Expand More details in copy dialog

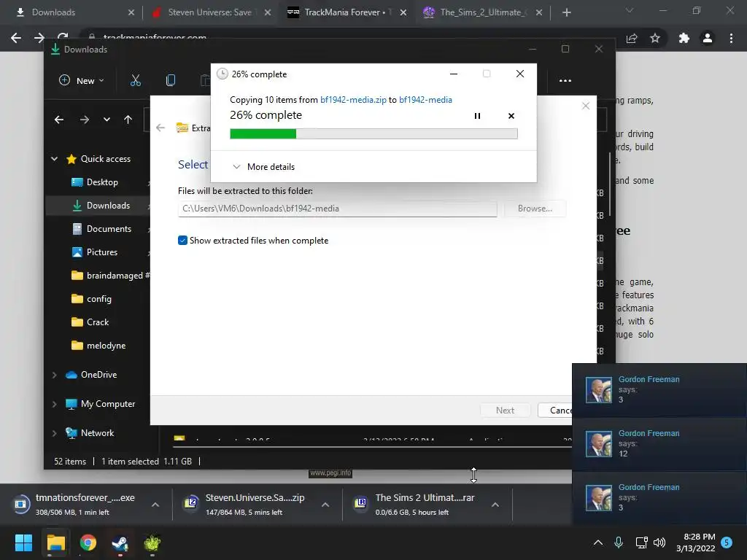click(x=263, y=167)
